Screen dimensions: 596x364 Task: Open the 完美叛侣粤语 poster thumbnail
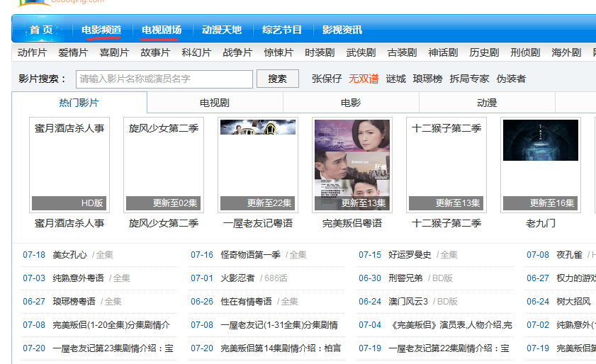(352, 165)
